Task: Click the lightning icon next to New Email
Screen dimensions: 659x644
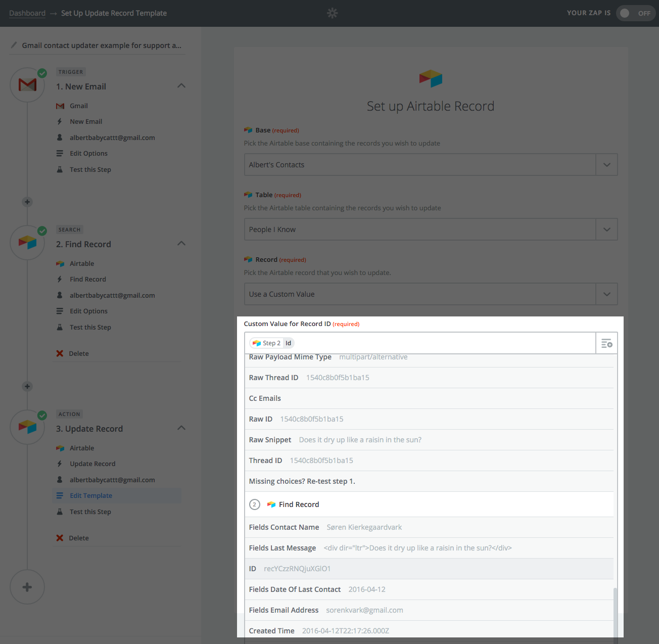Action: 60,121
